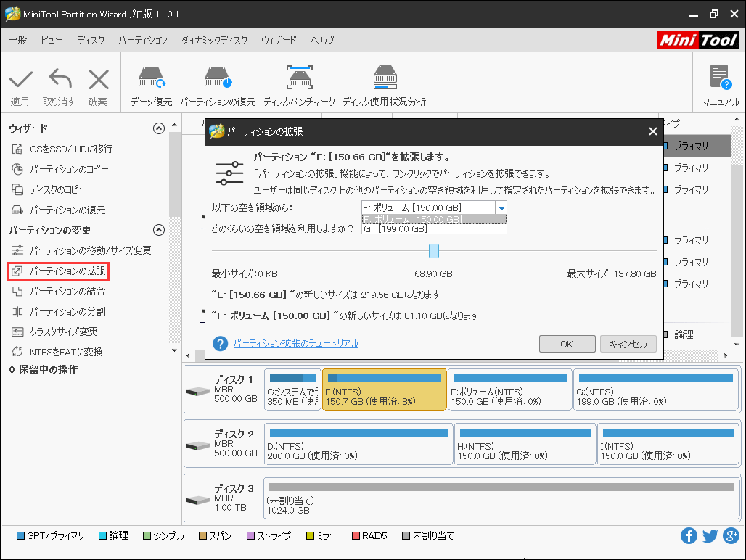The height and width of the screenshot is (560, 746).
Task: Click the partition list scroll down arrow
Action: coord(737,345)
